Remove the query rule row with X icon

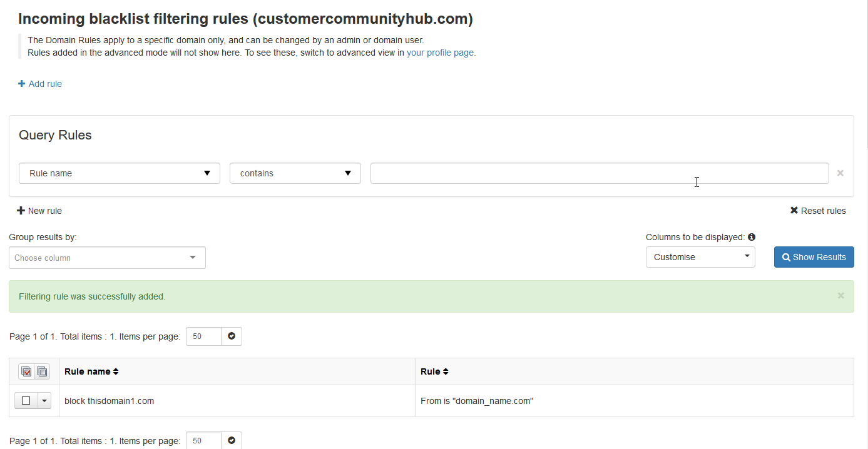[840, 173]
